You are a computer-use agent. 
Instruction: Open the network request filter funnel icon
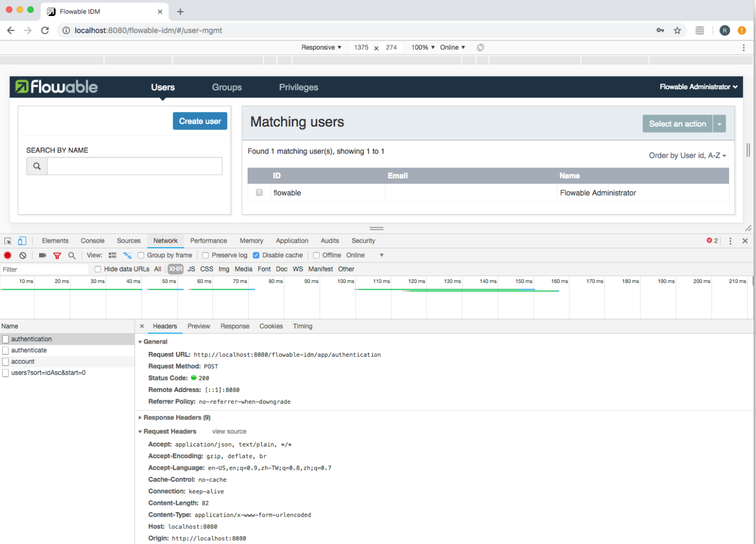(x=57, y=255)
